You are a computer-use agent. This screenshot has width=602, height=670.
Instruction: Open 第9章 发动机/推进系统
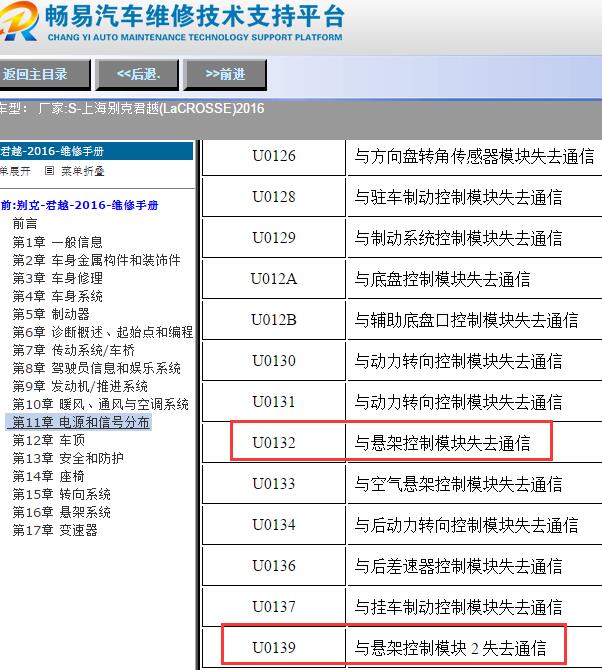point(80,386)
